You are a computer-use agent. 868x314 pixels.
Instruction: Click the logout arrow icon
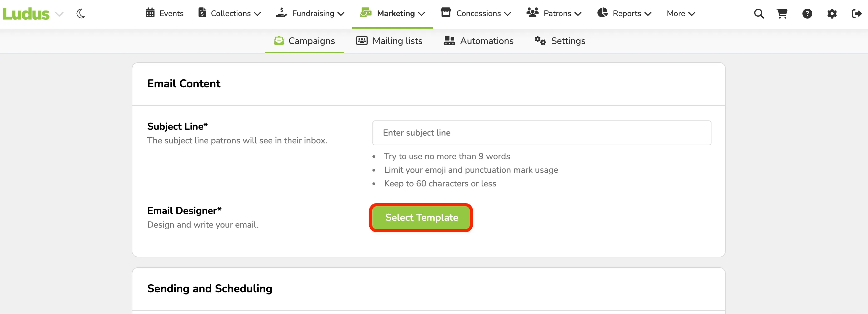coord(857,14)
